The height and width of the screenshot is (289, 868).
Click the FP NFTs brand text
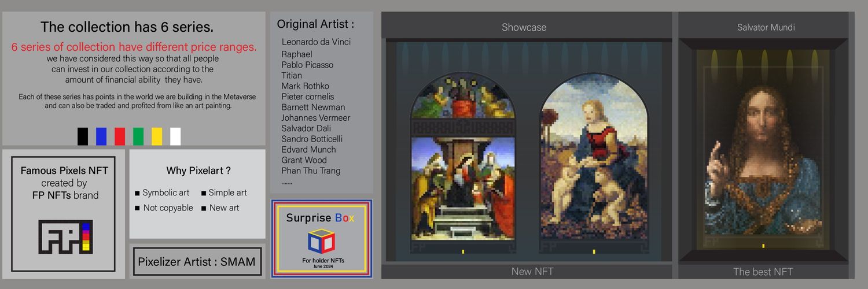pyautogui.click(x=65, y=195)
